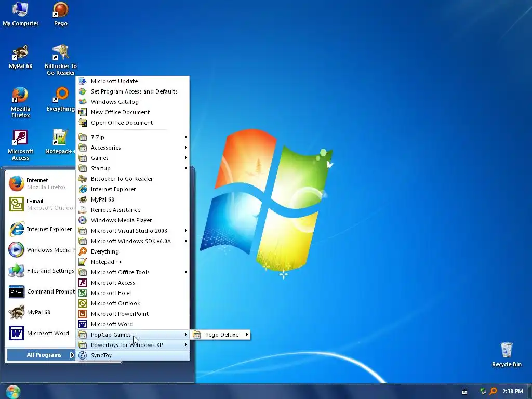Open Files and Settings Transfer entry

[42, 270]
